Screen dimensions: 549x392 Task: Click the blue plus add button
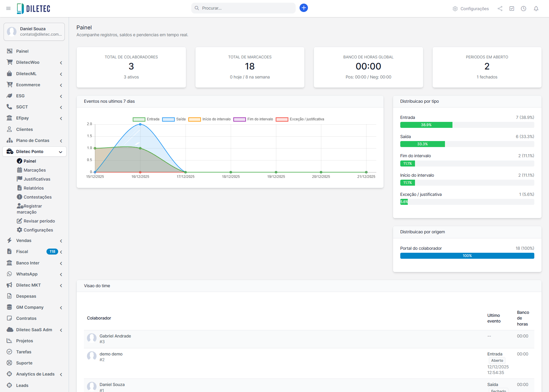pos(303,8)
